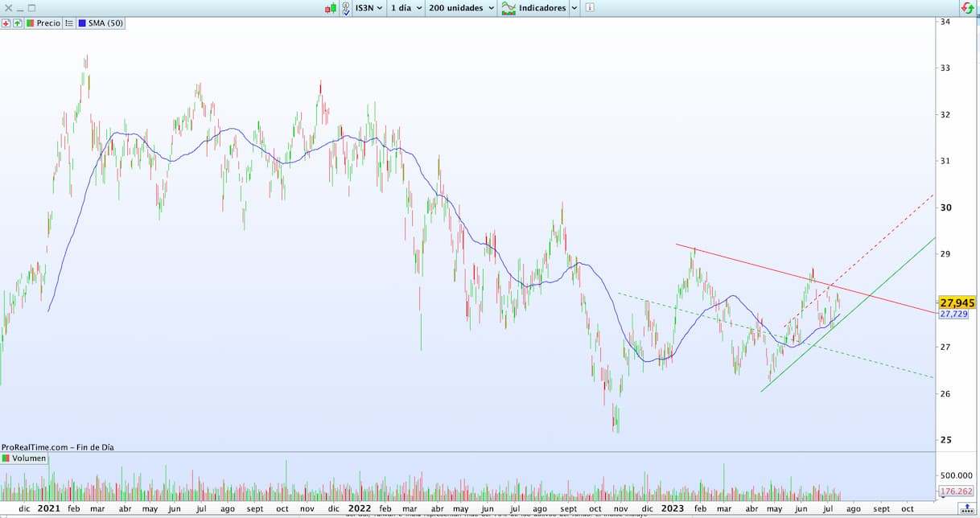Click the chart information icon
980x518 pixels.
tap(590, 8)
